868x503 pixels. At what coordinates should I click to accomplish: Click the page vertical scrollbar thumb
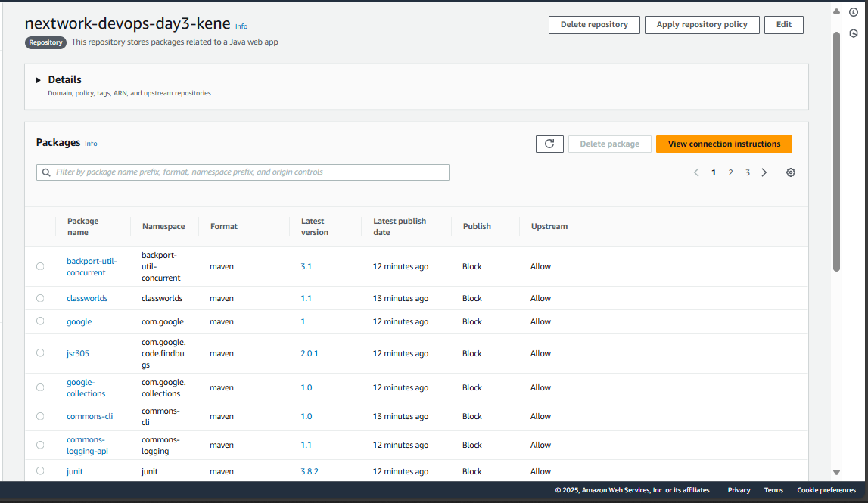836,152
